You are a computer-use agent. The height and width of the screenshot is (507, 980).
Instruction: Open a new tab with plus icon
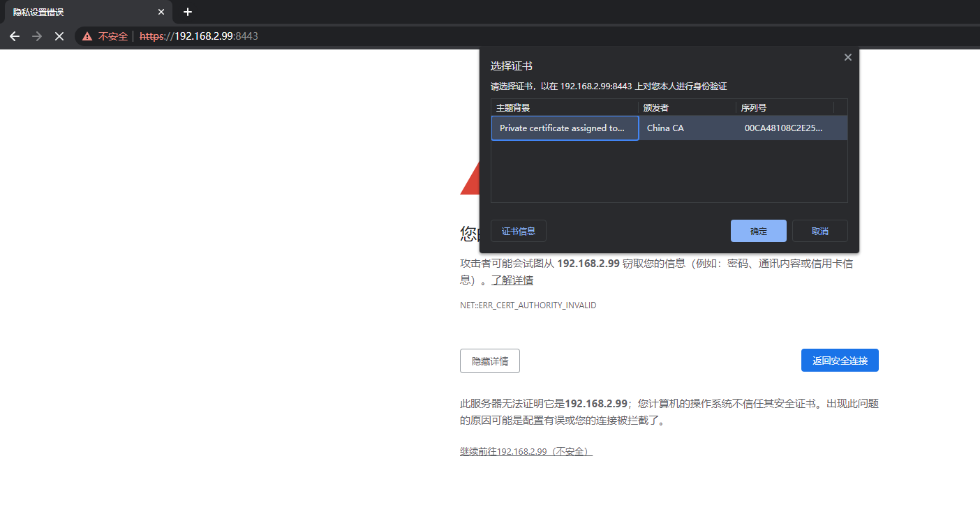pos(187,12)
